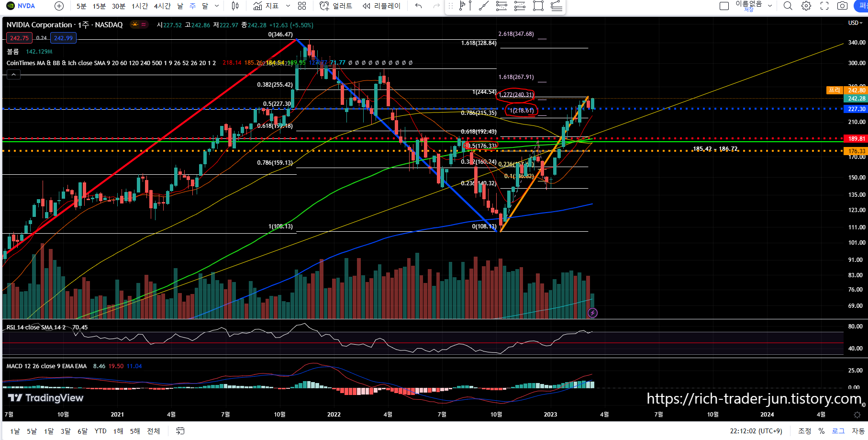Select the 1시간 timeframe

coord(140,6)
